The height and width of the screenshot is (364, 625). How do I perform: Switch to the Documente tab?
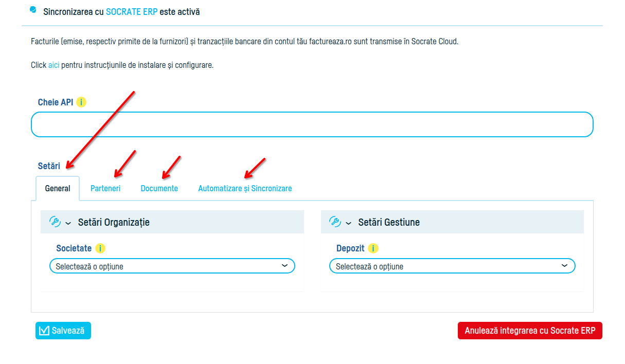pos(159,188)
